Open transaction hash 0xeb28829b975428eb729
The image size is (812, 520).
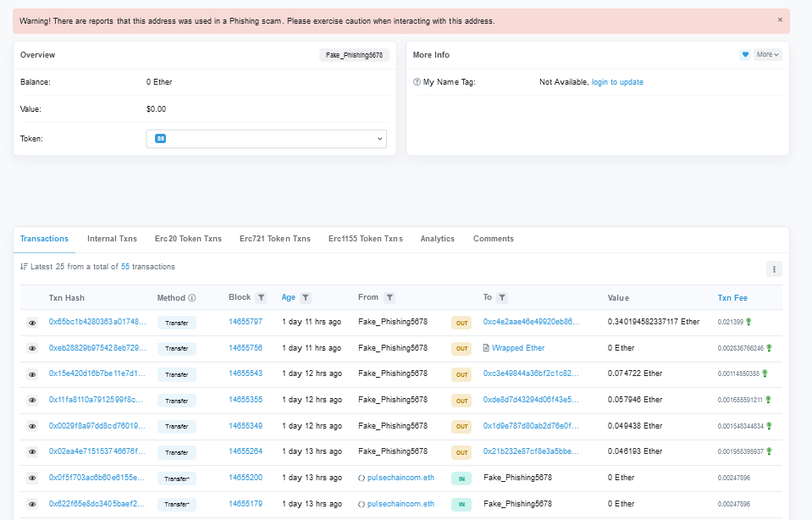pos(97,348)
